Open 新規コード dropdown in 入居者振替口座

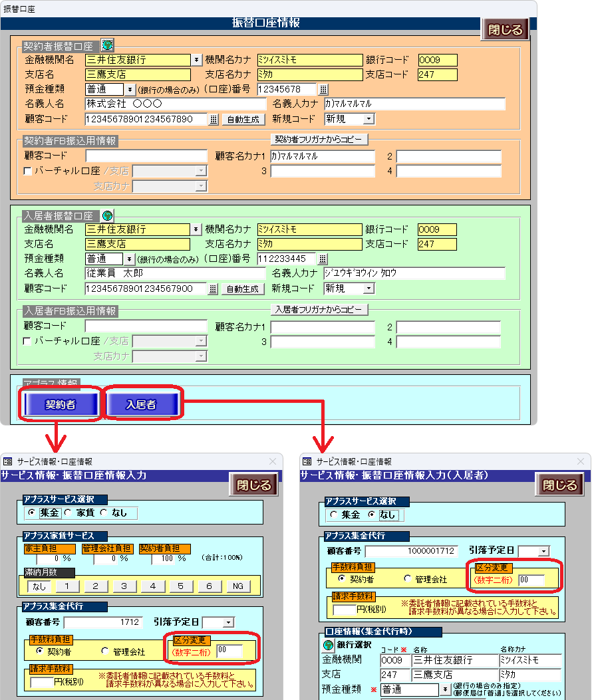pos(369,289)
